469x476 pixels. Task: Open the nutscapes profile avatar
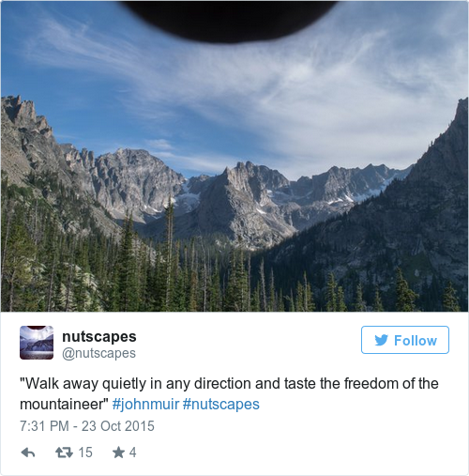click(x=37, y=343)
